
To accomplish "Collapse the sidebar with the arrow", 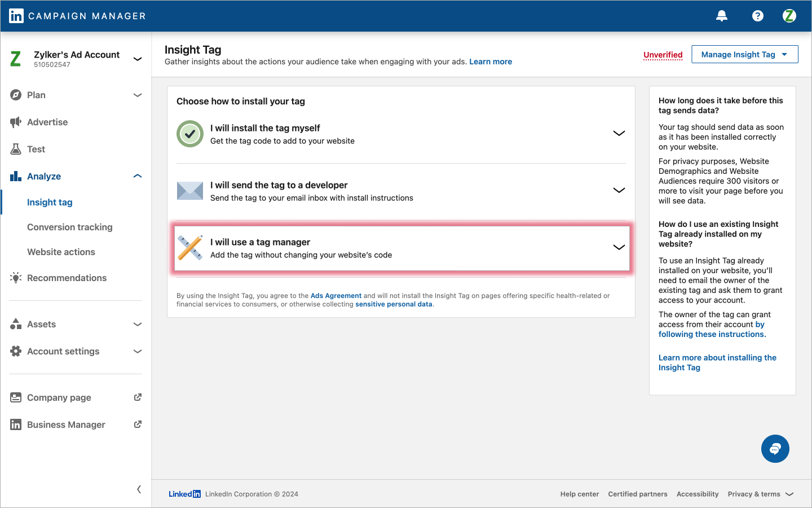I will [139, 489].
